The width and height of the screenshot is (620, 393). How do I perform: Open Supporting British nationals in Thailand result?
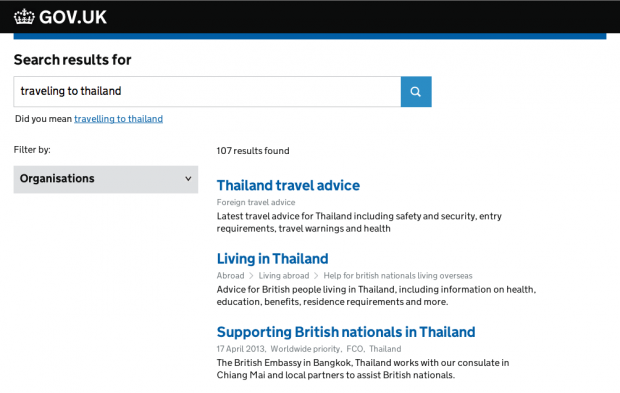pyautogui.click(x=346, y=332)
